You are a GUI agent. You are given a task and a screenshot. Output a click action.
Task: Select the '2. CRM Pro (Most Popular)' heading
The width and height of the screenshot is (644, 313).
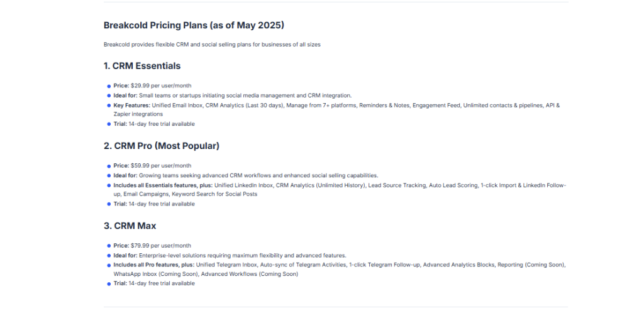[162, 146]
